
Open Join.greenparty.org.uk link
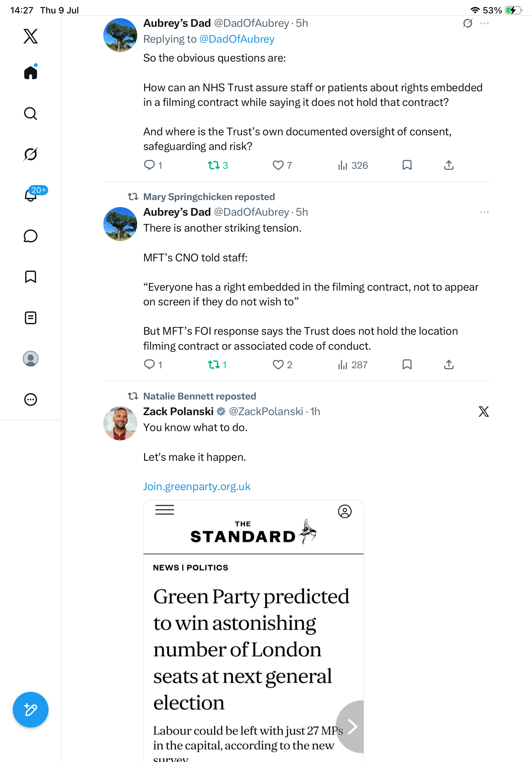[197, 486]
